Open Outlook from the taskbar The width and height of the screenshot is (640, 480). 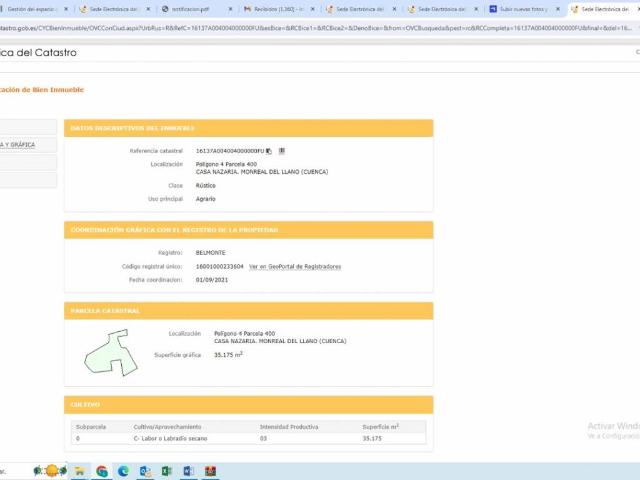[146, 471]
